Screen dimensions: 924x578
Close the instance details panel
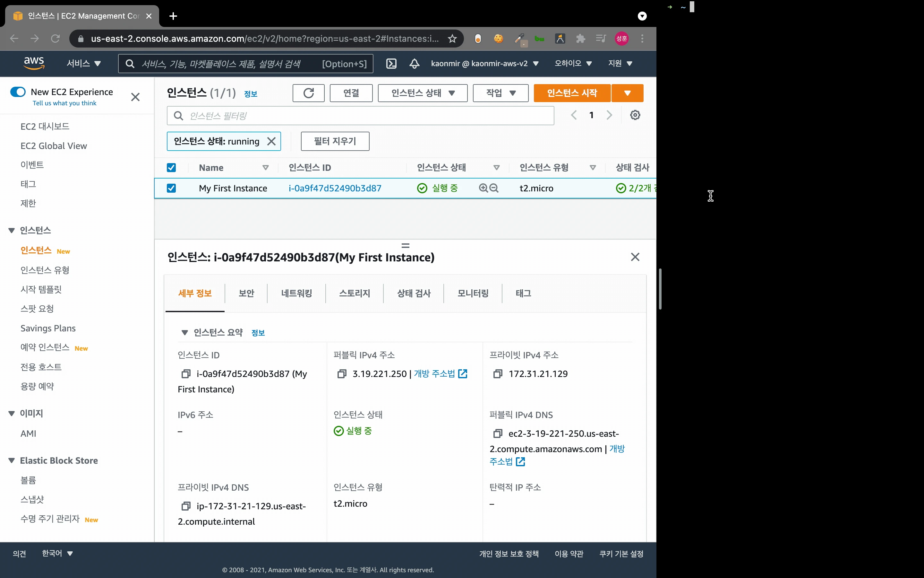pos(635,257)
